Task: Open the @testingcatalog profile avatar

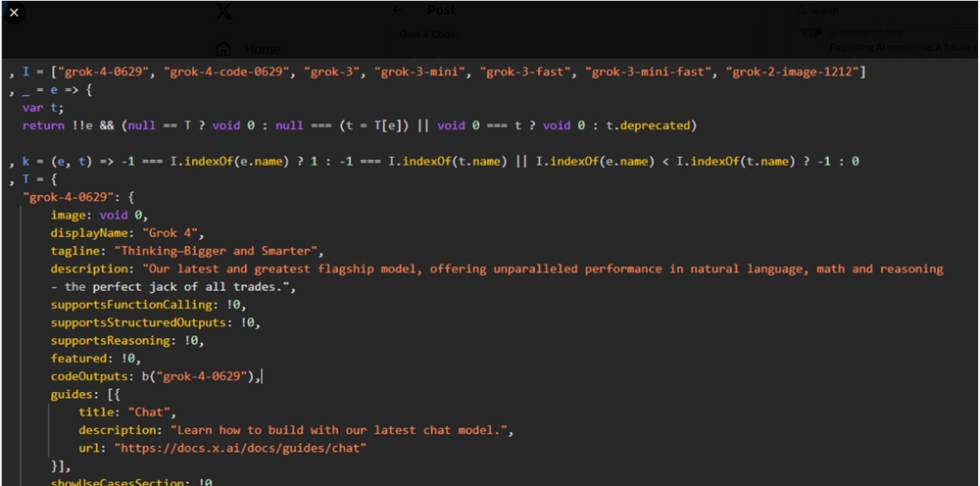Action: [811, 32]
